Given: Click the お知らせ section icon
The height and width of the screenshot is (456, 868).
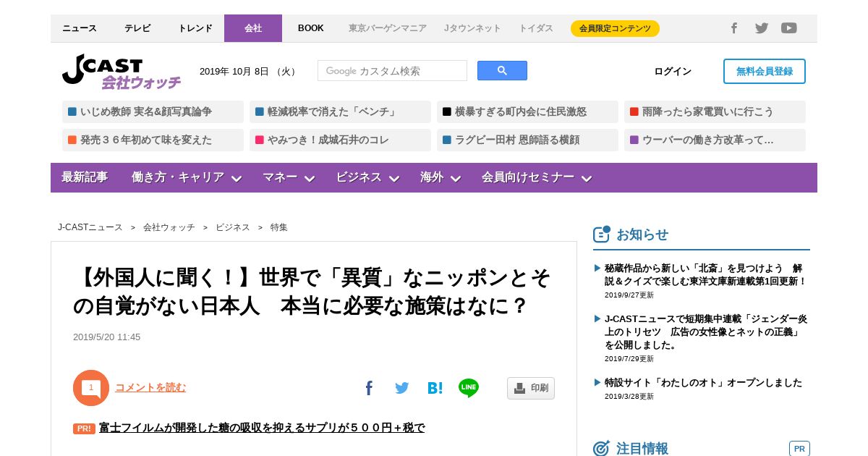Looking at the screenshot, I should [x=602, y=234].
